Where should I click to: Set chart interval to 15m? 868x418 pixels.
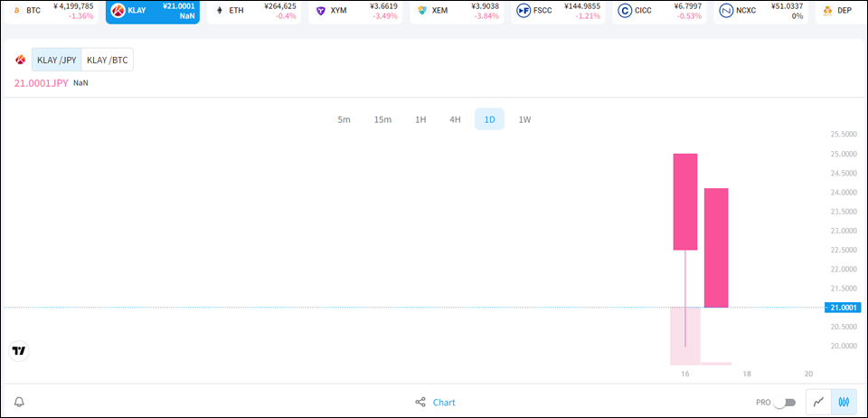click(382, 119)
